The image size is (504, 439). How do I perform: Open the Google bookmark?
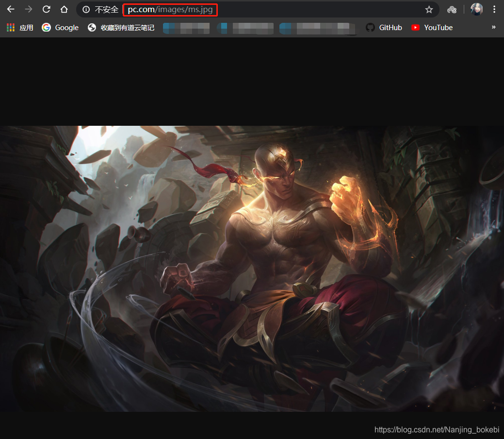[x=60, y=28]
